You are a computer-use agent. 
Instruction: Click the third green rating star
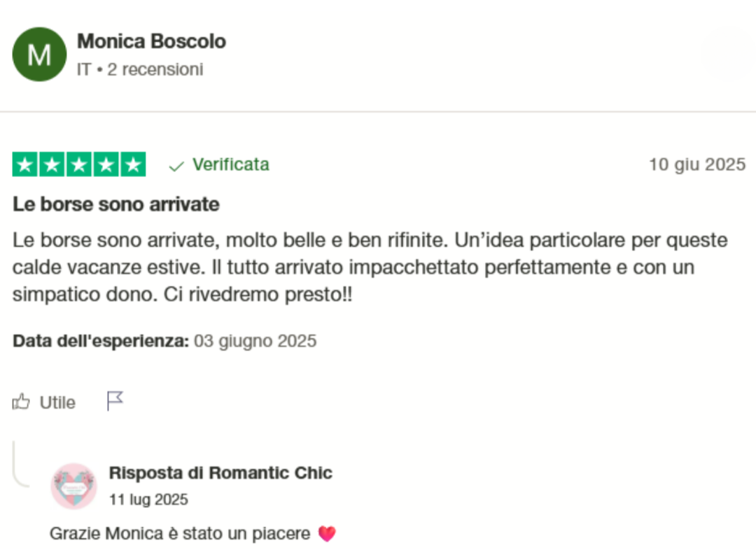point(79,164)
